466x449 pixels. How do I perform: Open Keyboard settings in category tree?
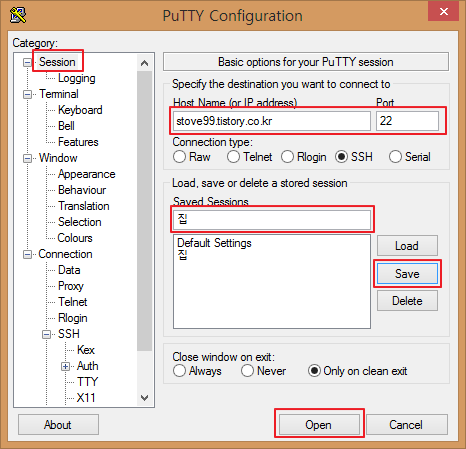click(80, 110)
